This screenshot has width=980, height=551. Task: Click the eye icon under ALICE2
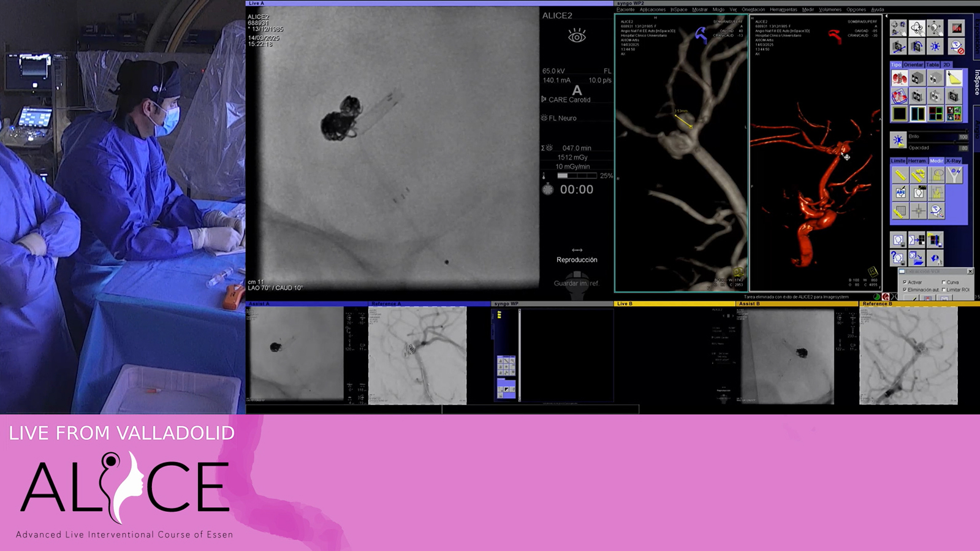(x=577, y=37)
